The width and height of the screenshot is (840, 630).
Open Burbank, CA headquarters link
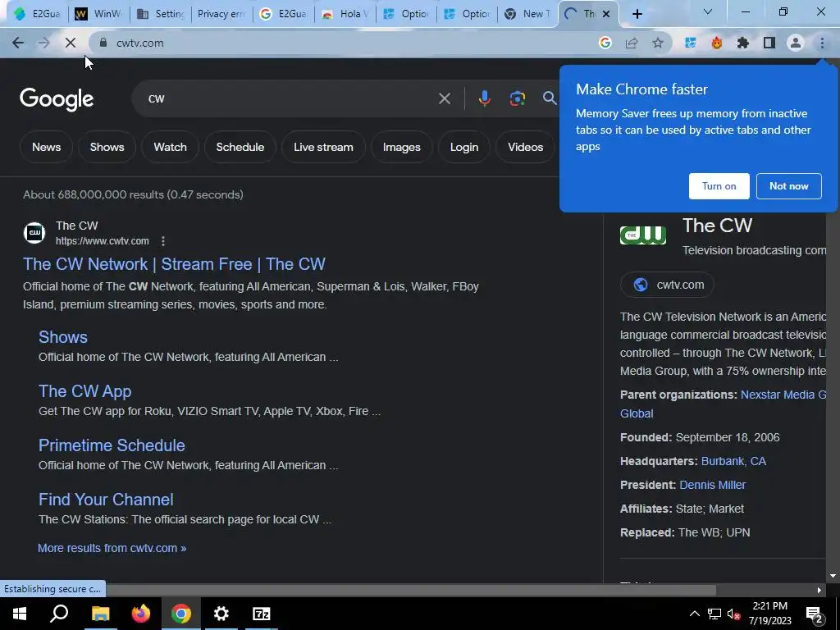coord(733,461)
